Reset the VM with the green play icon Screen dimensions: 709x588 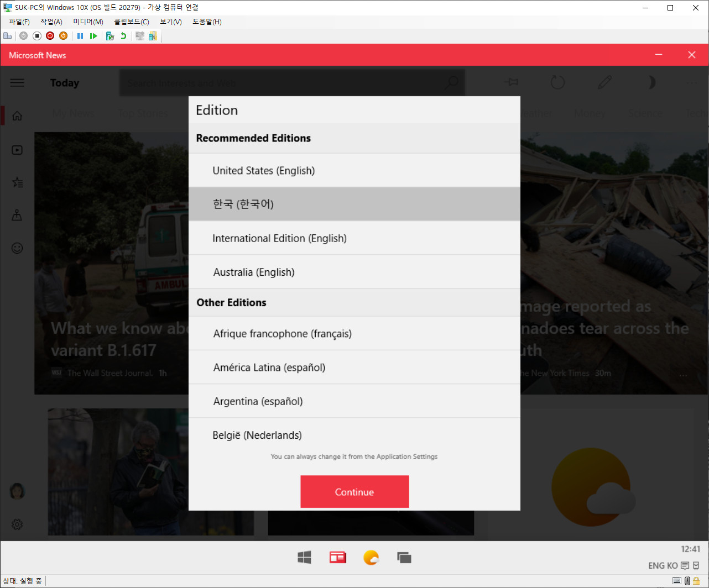[93, 36]
